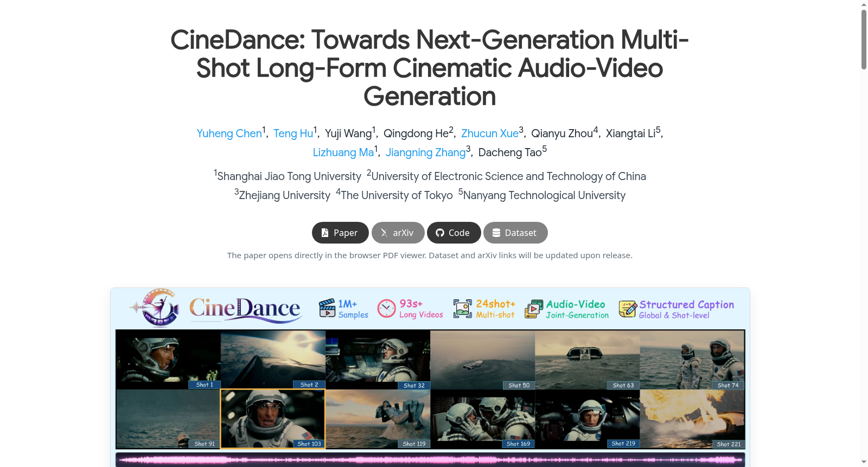Viewport: 868px width, 467px height.
Task: Click the clapperboard 1M+ Samples icon
Action: click(327, 308)
